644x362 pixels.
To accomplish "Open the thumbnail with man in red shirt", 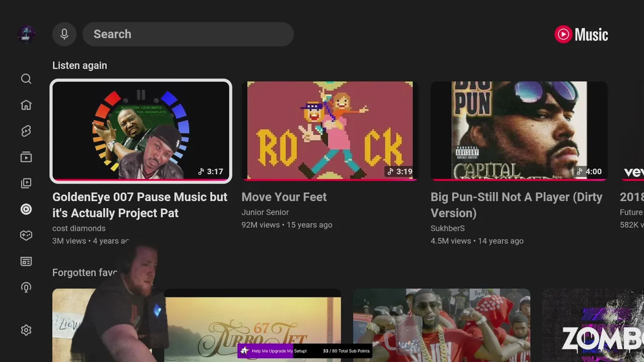I will coord(442,325).
